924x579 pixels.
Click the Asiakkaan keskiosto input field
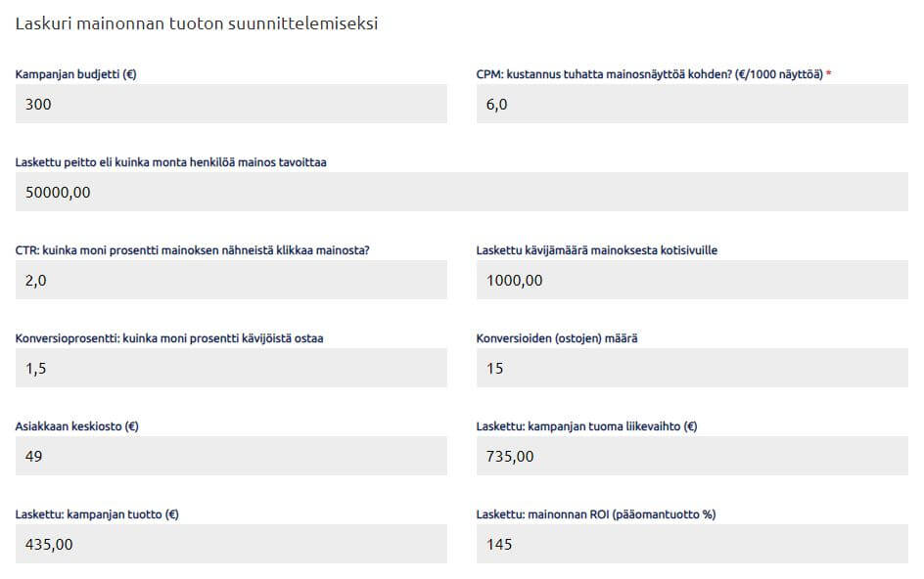point(230,456)
